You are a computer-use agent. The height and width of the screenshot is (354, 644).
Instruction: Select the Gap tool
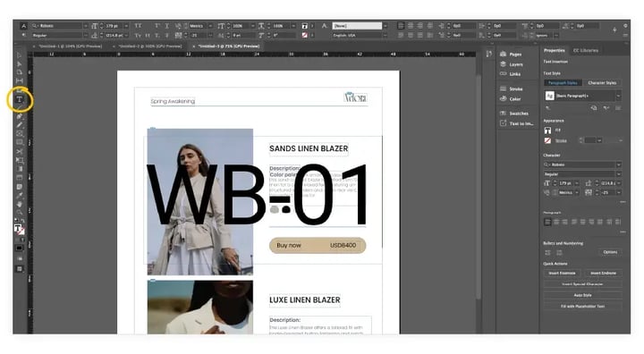pos(20,81)
